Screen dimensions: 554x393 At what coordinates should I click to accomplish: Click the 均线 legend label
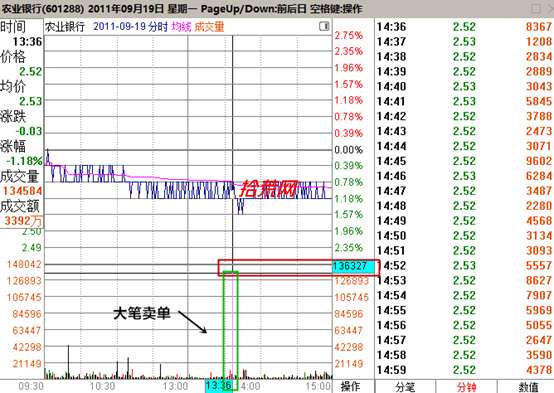click(181, 27)
